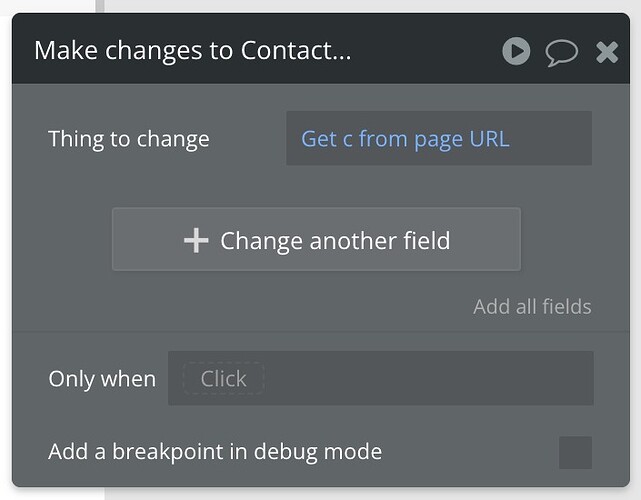
Task: Click blank space right of Get c from page URL
Action: coord(550,138)
